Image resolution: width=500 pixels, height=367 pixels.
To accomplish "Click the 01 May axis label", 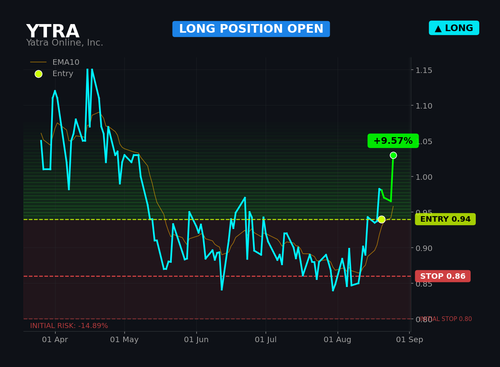I will [x=124, y=340].
